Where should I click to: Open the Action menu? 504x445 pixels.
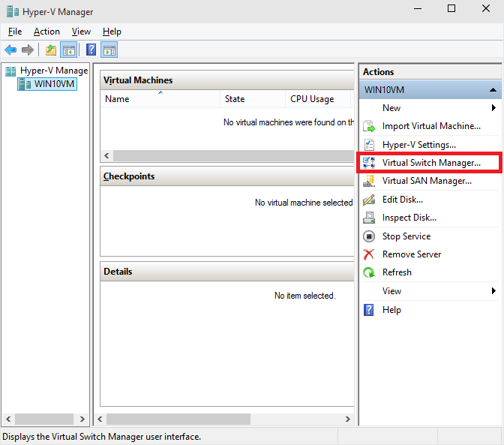coord(46,32)
